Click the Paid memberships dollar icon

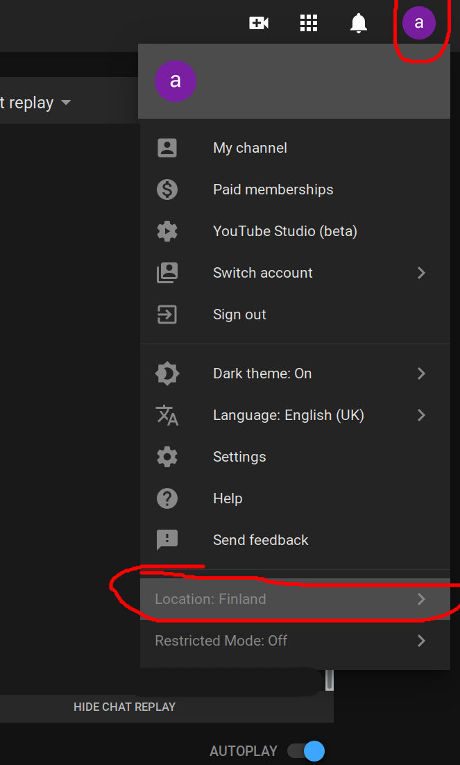click(x=167, y=189)
